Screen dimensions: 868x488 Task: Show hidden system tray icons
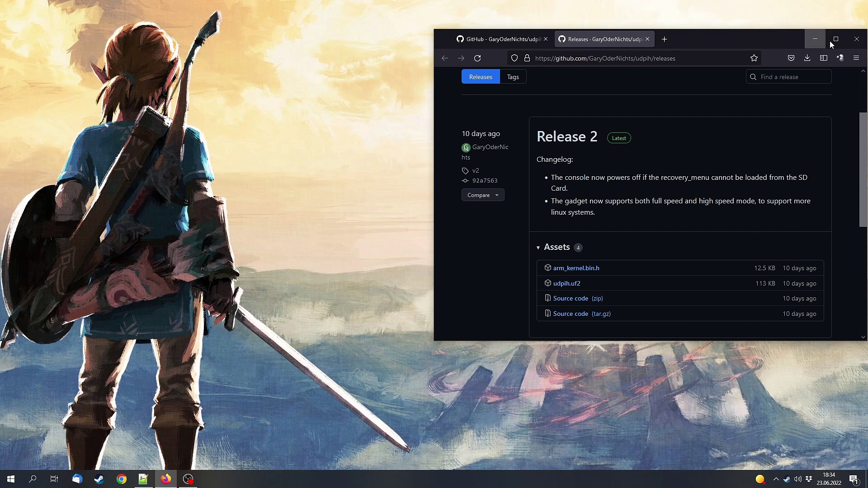(776, 479)
